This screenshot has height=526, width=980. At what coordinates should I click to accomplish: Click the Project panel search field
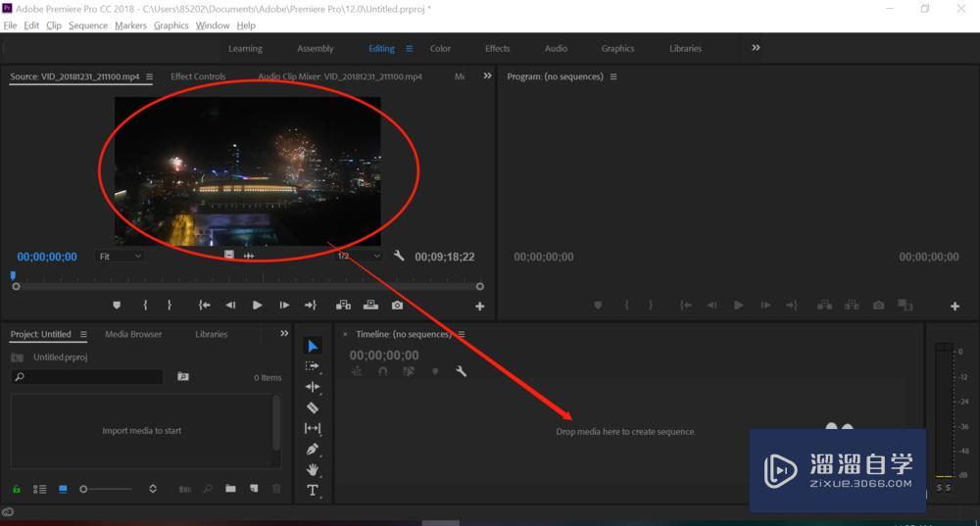(x=87, y=377)
